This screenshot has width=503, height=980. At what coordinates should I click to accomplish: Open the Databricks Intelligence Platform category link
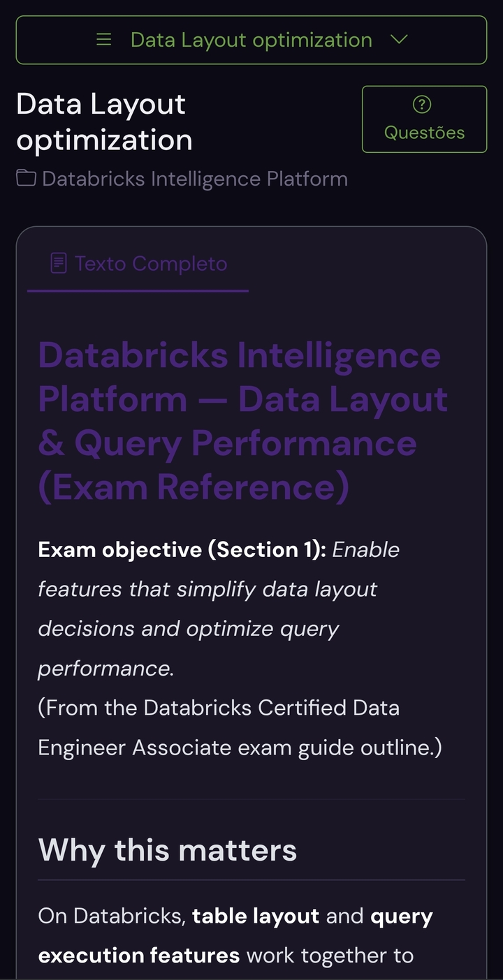point(194,179)
